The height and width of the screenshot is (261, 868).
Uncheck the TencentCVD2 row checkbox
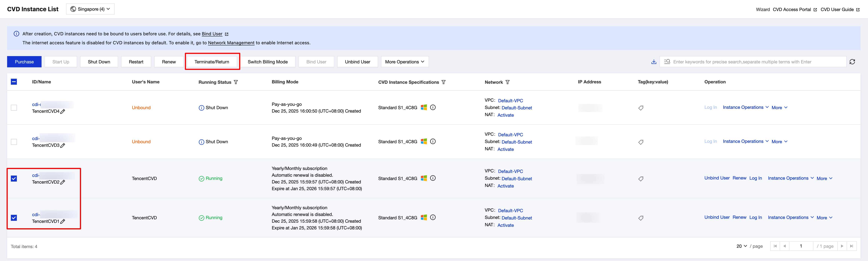pyautogui.click(x=14, y=179)
